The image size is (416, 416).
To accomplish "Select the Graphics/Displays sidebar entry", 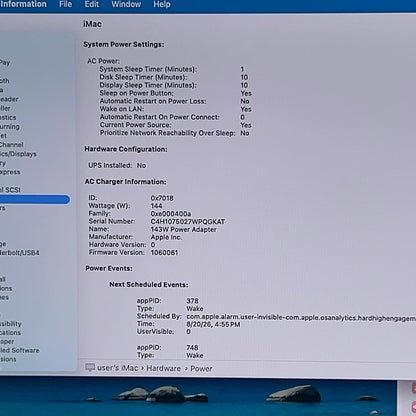I will pyautogui.click(x=18, y=154).
